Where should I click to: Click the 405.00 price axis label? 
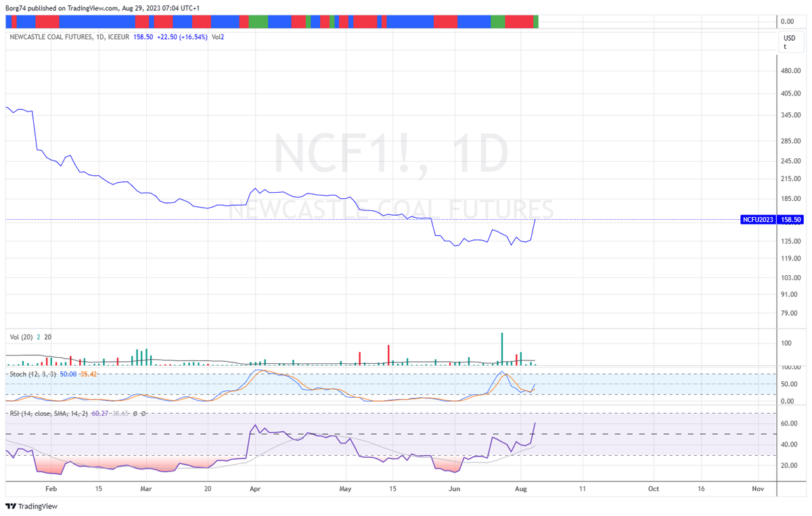click(790, 93)
